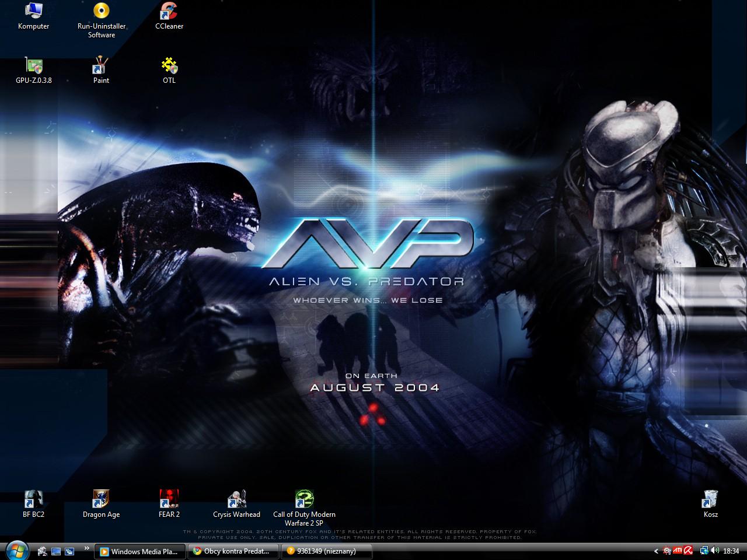The image size is (747, 560).
Task: Open the CCleaner desktop shortcut
Action: tap(169, 16)
